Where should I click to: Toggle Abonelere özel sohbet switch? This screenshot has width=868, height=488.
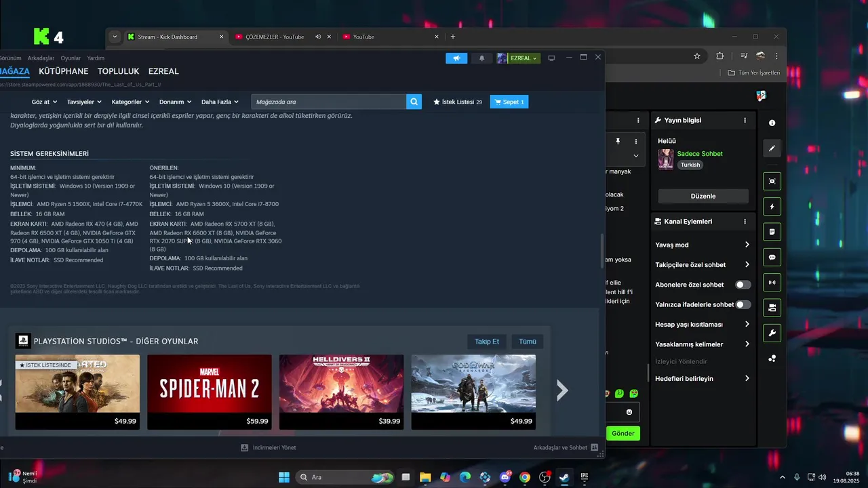pos(743,285)
